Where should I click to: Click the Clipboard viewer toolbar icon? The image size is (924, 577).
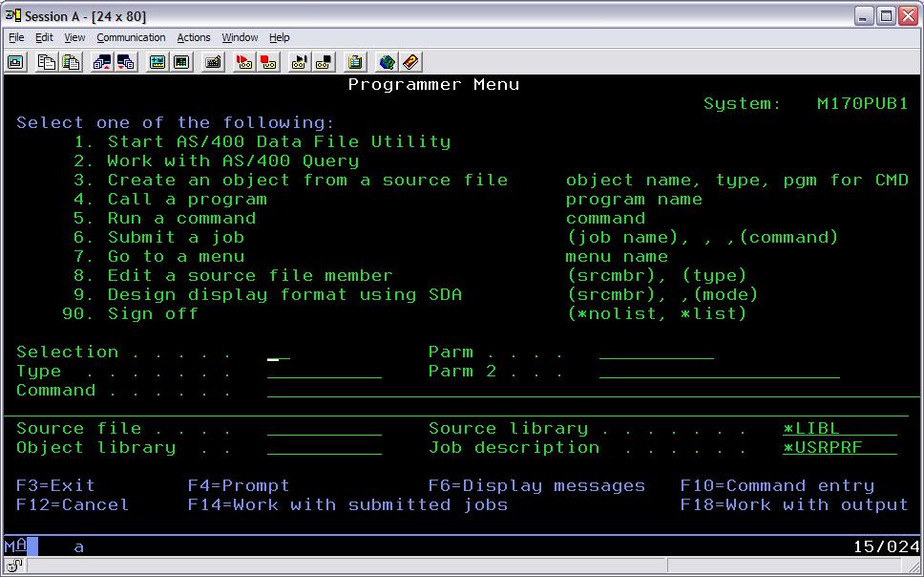click(355, 61)
